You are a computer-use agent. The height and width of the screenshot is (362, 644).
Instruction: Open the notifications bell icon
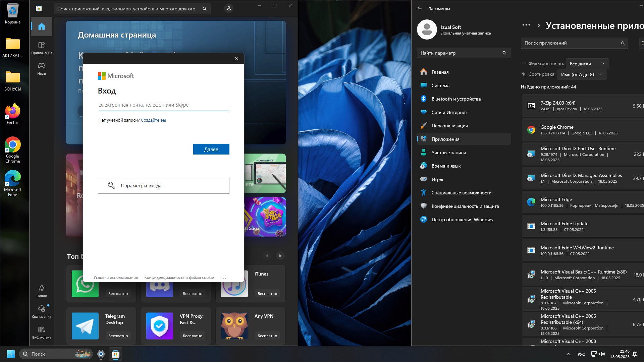[x=635, y=354]
